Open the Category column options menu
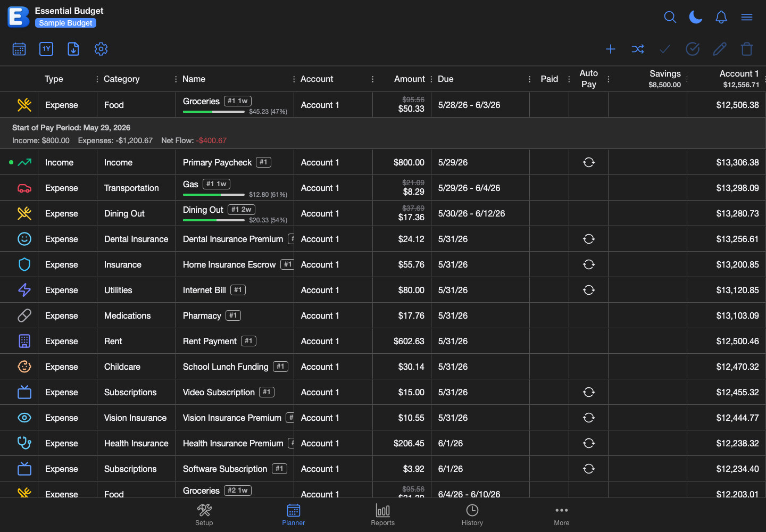The height and width of the screenshot is (532, 766). [176, 79]
